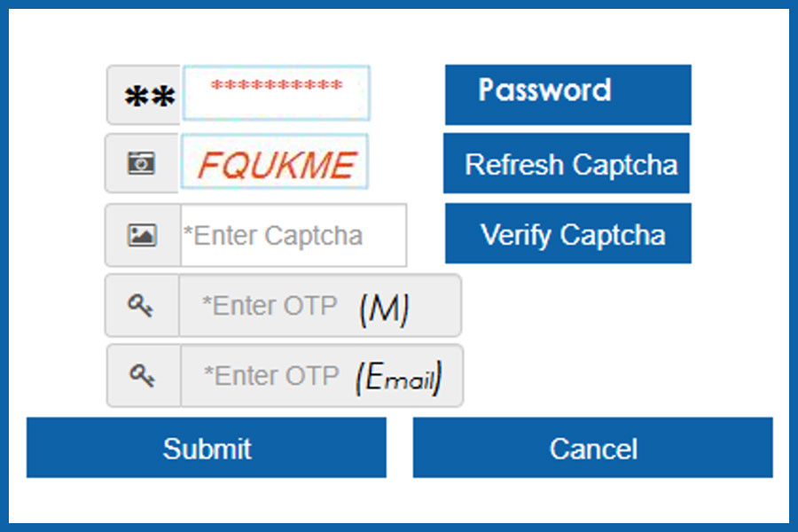Screen dimensions: 798x532
Task: Click the picture icon beside Enter Captcha
Action: (x=143, y=235)
